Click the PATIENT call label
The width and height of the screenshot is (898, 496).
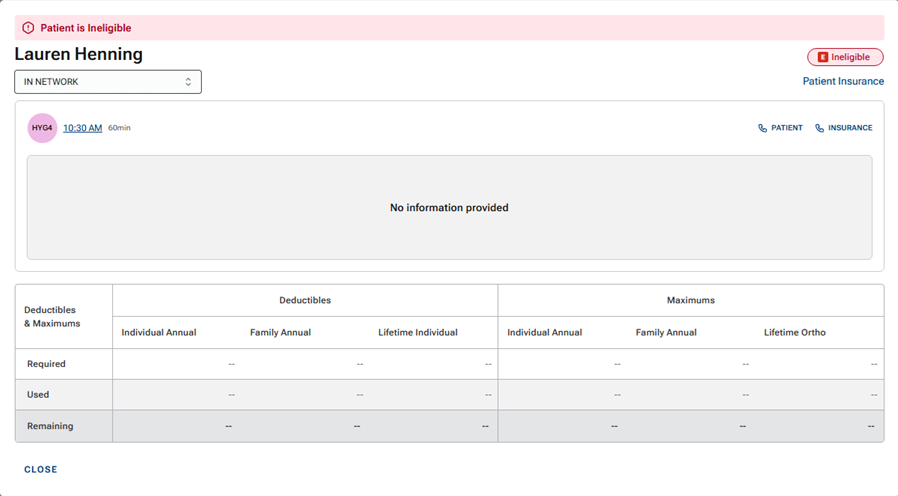pyautogui.click(x=786, y=128)
